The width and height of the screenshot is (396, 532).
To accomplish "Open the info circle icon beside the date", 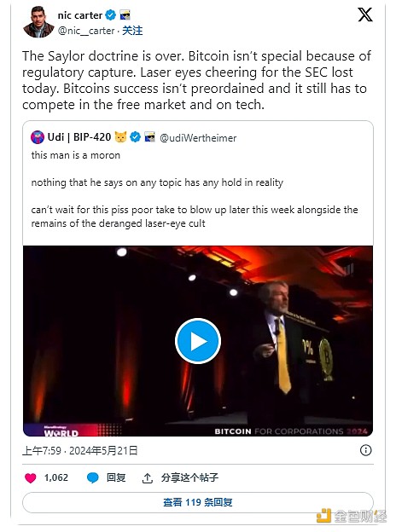I will click(x=366, y=450).
